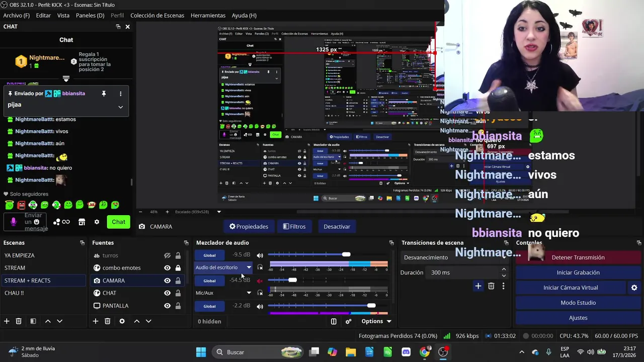Toggle lock on turros source
The image size is (644, 362).
coord(178,255)
